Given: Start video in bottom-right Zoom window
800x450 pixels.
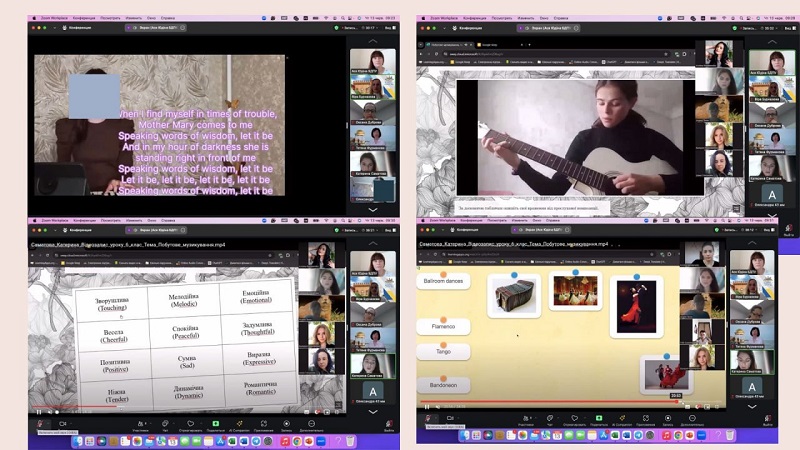Looking at the screenshot, I should (450, 418).
